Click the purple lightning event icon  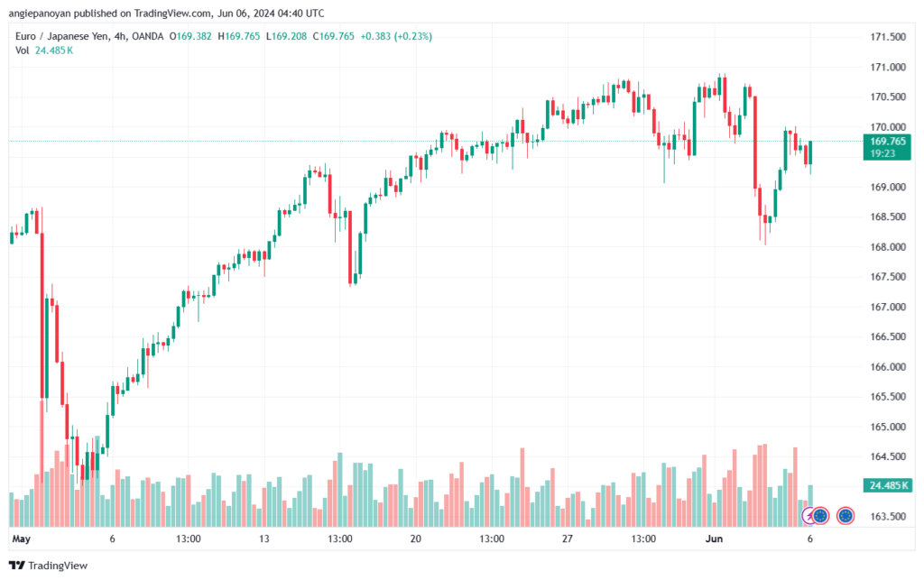pos(809,516)
